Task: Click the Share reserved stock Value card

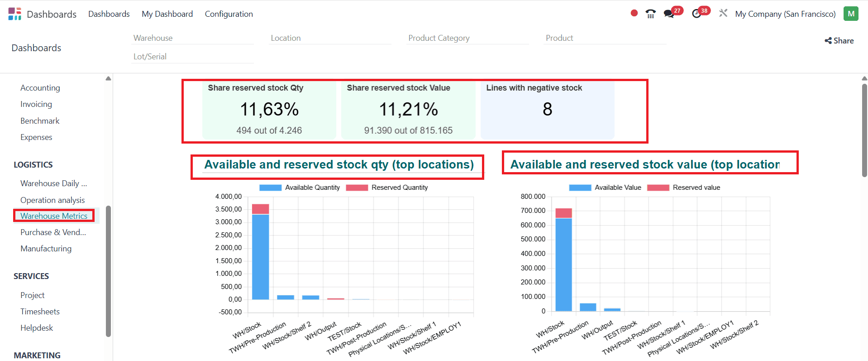Action: pyautogui.click(x=408, y=110)
